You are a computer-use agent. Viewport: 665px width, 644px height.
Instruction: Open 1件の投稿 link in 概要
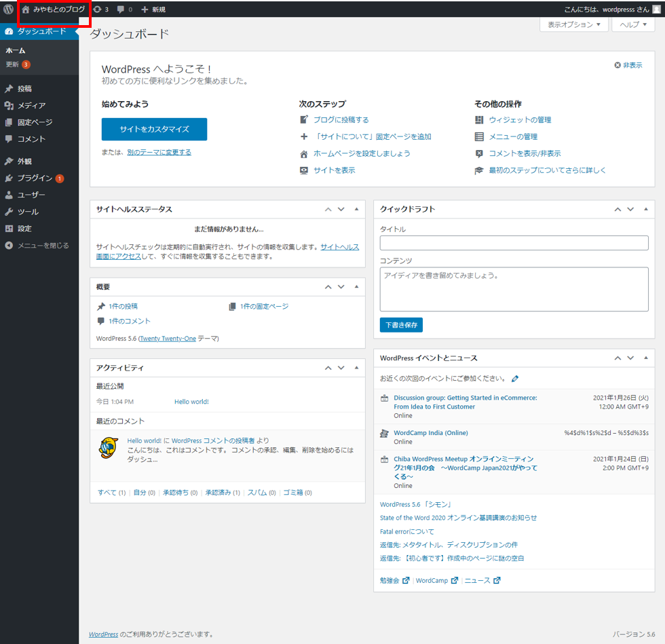pyautogui.click(x=123, y=306)
